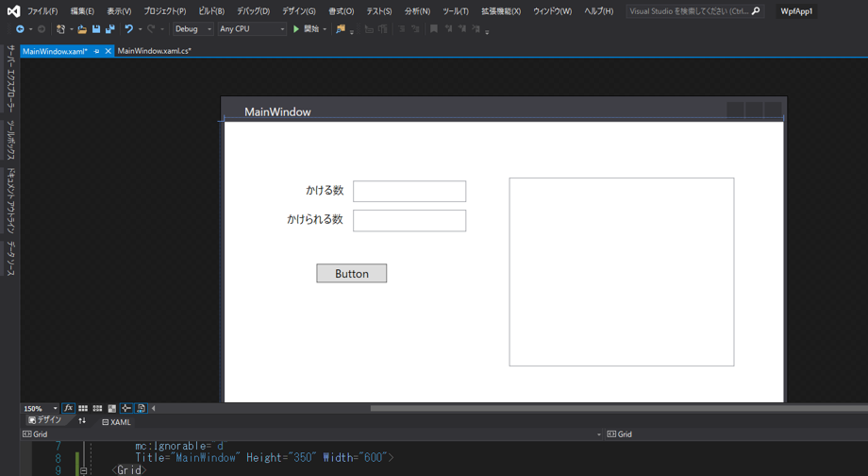This screenshot has width=868, height=476.
Task: Close the MainWindow.xaml tab
Action: [x=108, y=51]
